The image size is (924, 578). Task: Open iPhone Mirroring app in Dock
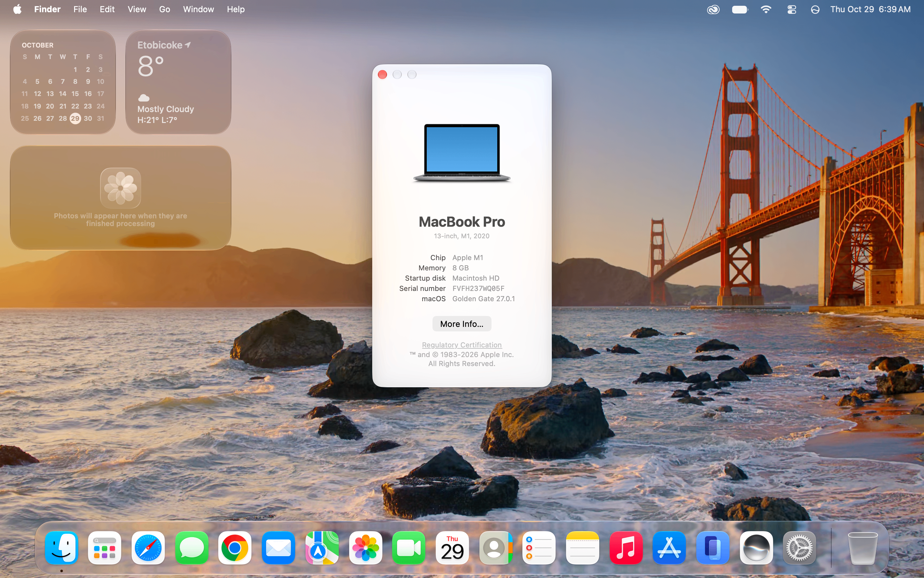[x=713, y=548]
